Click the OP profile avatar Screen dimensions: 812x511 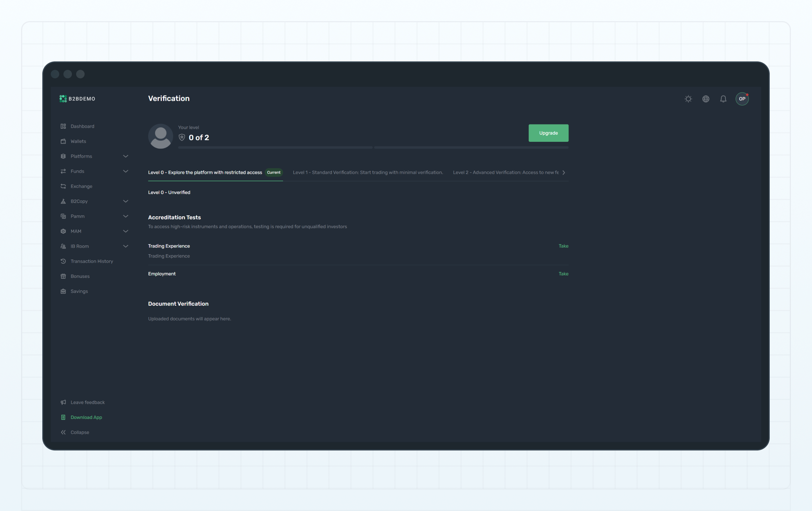coord(742,99)
